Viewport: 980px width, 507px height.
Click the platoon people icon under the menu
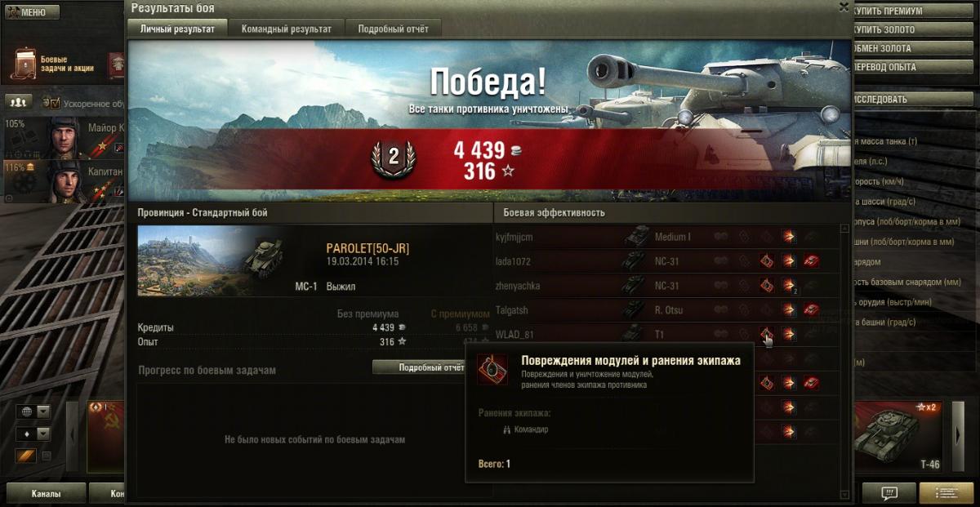pos(19,102)
